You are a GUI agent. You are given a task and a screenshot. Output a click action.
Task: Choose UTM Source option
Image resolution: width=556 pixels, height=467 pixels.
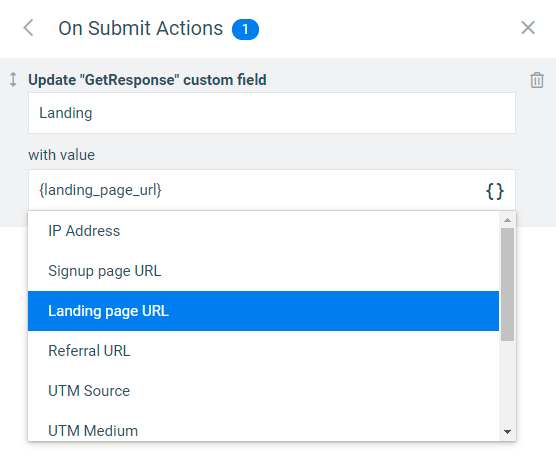coord(263,391)
